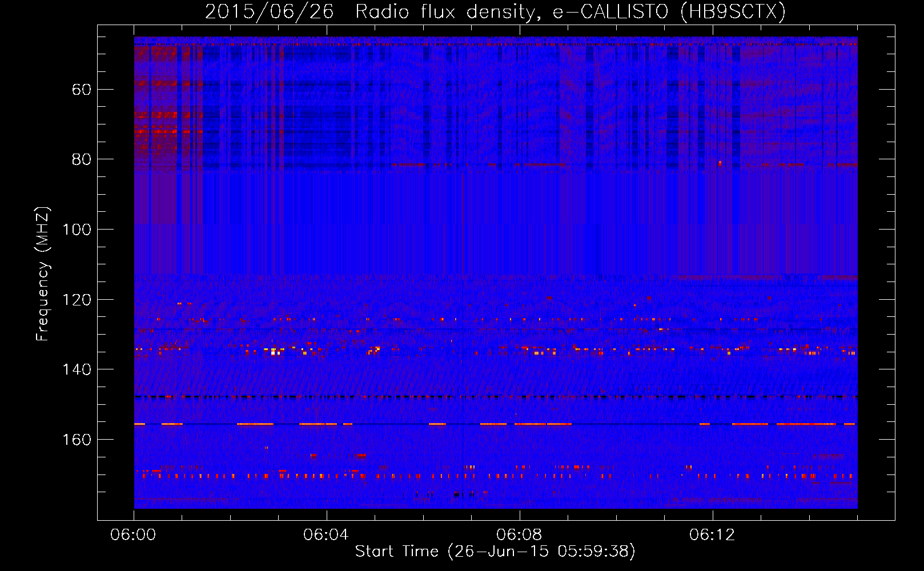Click the 06:08 time tick label
Viewport: 924px width, 571px height.
519,535
